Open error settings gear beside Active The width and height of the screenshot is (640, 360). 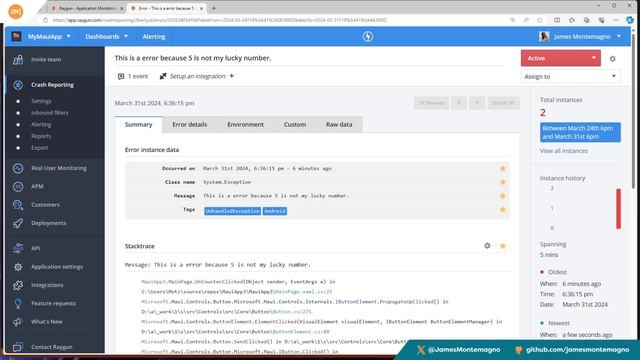point(613,59)
